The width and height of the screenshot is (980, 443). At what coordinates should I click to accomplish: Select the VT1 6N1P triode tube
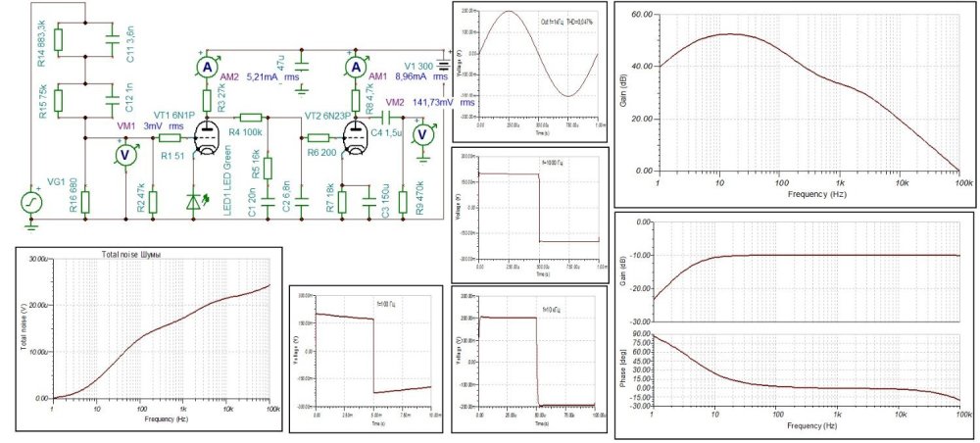207,142
